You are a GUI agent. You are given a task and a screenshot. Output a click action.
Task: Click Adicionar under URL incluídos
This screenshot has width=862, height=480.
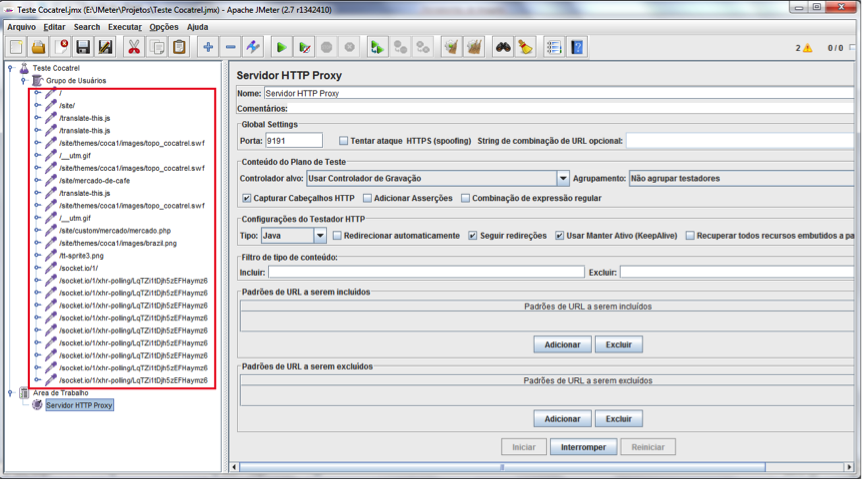click(x=562, y=345)
